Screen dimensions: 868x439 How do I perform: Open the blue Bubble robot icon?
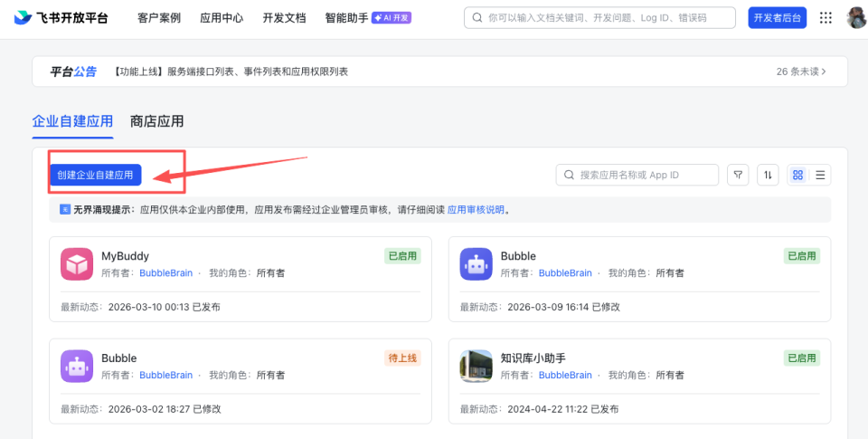[476, 263]
